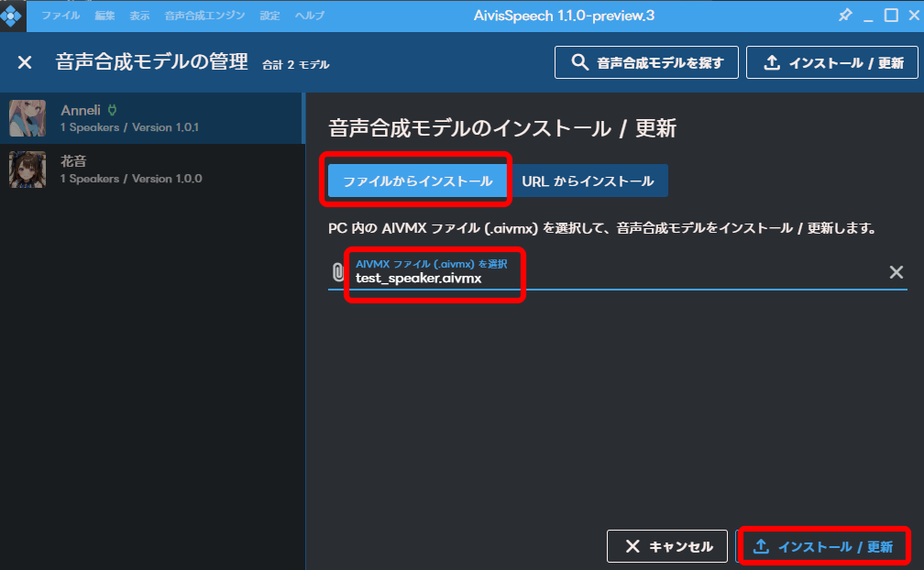Click the キャンセル button
This screenshot has width=924, height=570.
667,546
